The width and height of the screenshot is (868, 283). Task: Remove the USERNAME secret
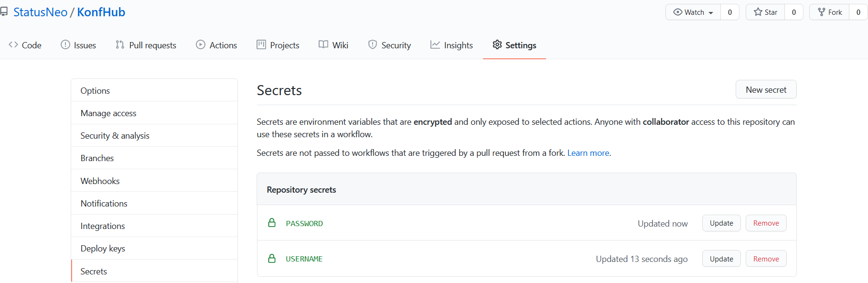(x=766, y=259)
